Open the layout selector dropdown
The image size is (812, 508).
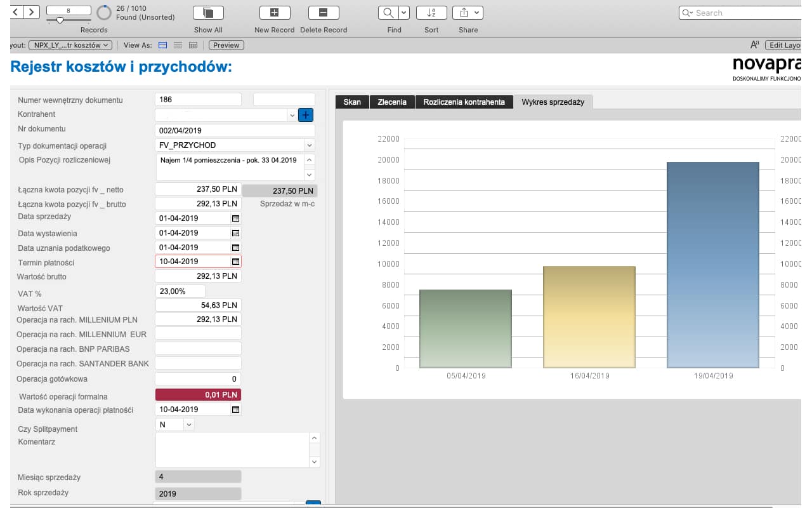[x=70, y=45]
